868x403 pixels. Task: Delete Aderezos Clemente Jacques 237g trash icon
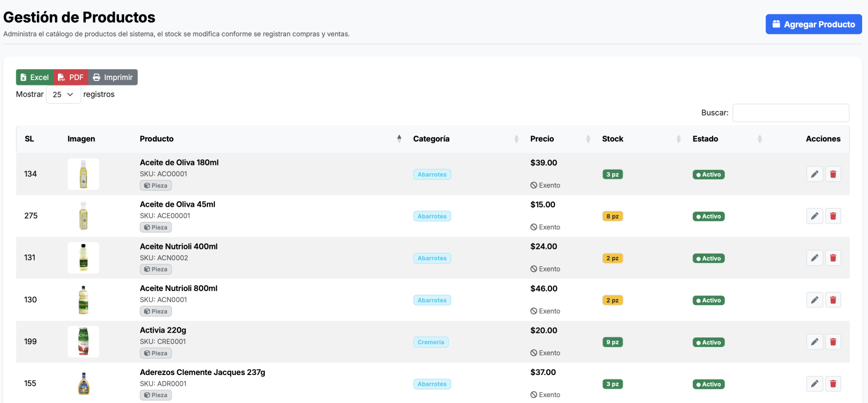[x=833, y=384]
